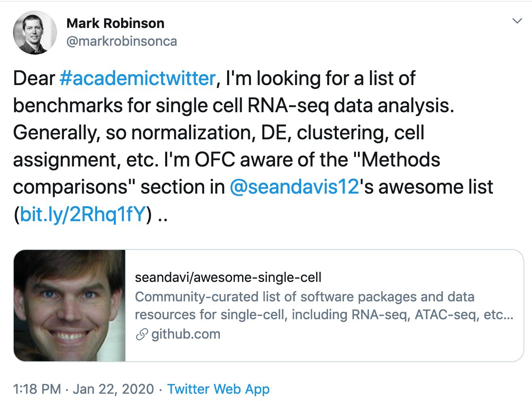Follow the bit.ly/2Rhq1fY short link
Screen dimensions: 532x401
click(83, 214)
